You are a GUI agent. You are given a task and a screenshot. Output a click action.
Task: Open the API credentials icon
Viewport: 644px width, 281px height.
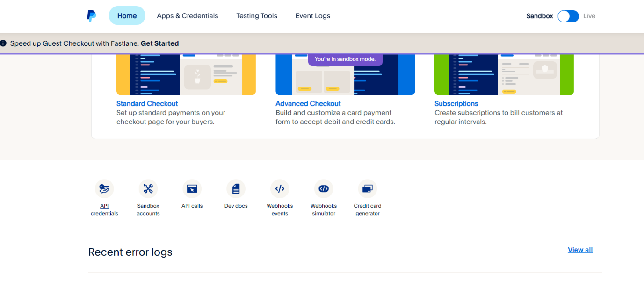[x=104, y=189]
